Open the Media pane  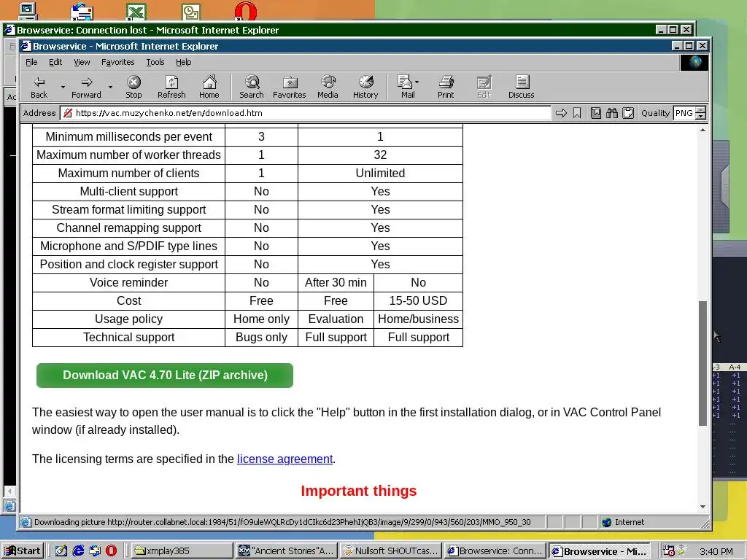(x=328, y=87)
